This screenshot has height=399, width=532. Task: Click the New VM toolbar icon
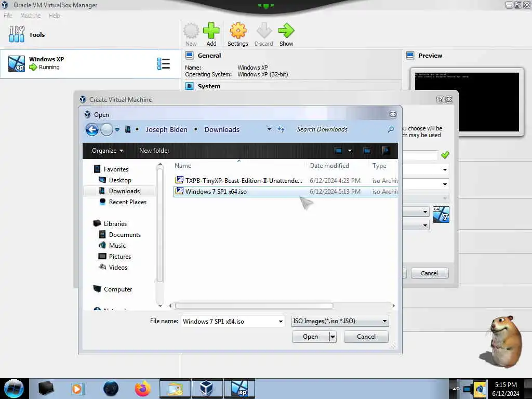point(191,31)
